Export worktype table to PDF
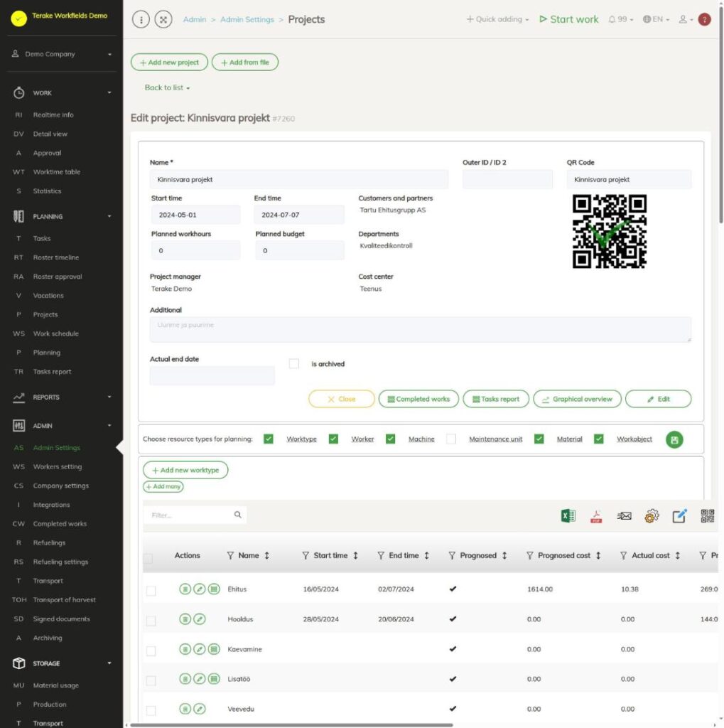Screen dimensions: 724x728 click(x=596, y=516)
